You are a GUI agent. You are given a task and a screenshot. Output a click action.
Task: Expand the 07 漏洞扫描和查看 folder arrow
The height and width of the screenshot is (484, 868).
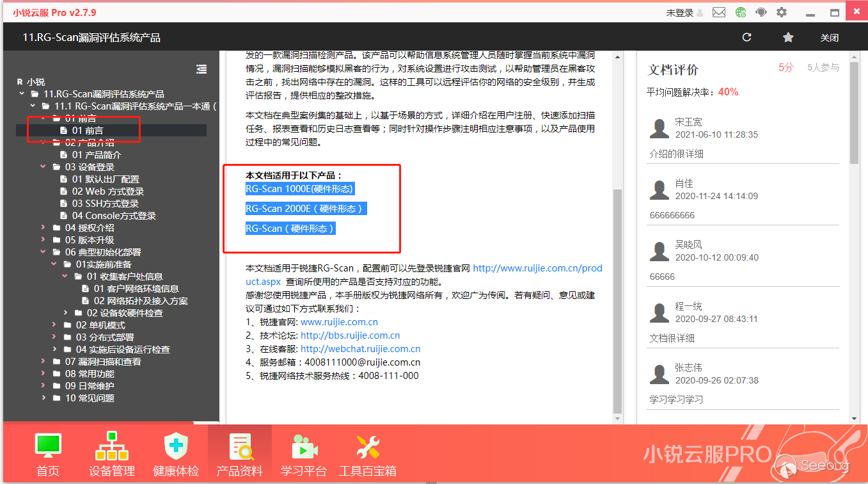click(x=43, y=362)
